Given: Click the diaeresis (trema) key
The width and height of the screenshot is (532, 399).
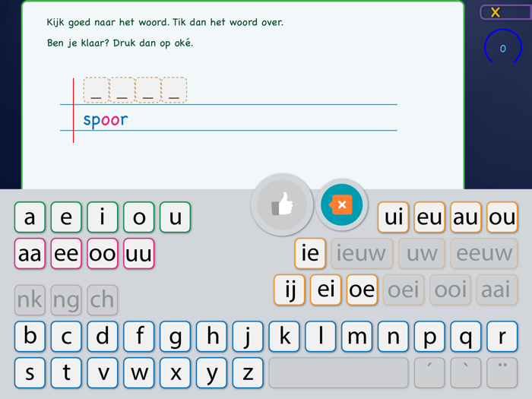Looking at the screenshot, I should pos(502,372).
